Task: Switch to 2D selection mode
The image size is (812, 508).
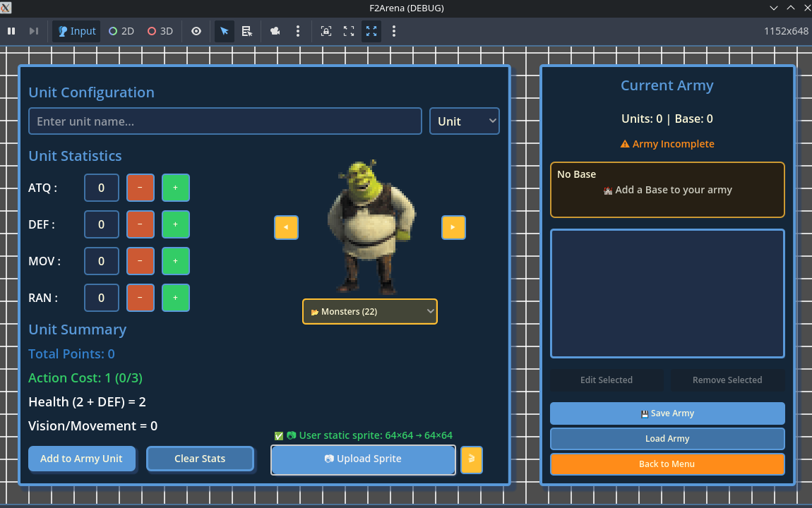Action: (x=121, y=31)
